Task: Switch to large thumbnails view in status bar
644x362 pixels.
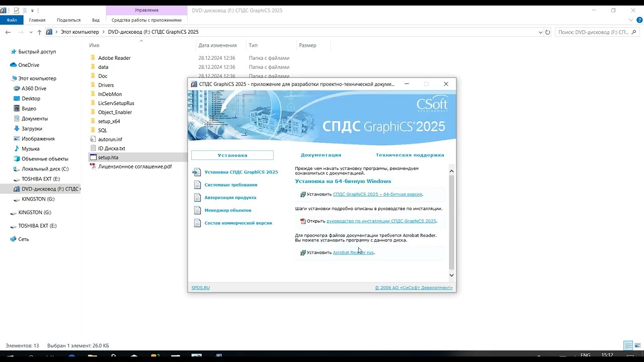Action: tap(637, 345)
